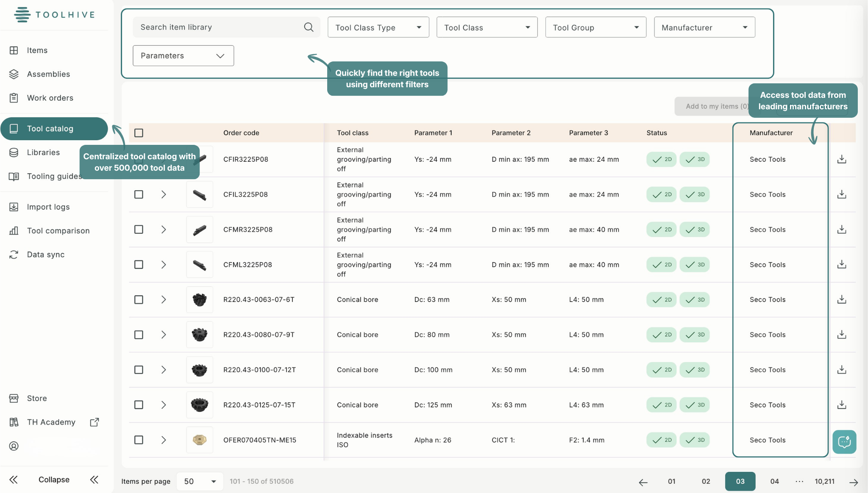Expand the CFML3225P08 row details
The height and width of the screenshot is (493, 868).
tap(164, 265)
